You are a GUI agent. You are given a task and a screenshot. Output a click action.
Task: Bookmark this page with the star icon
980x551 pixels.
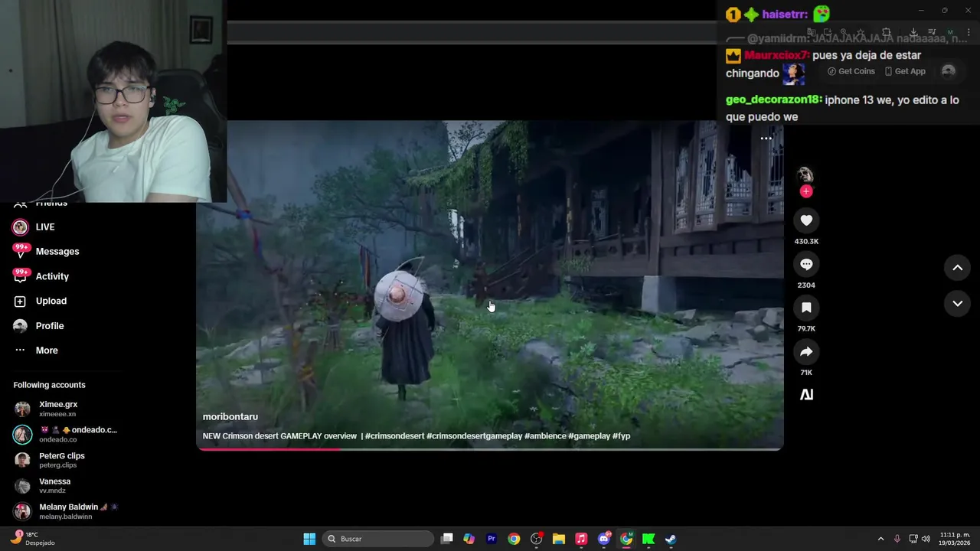click(861, 32)
